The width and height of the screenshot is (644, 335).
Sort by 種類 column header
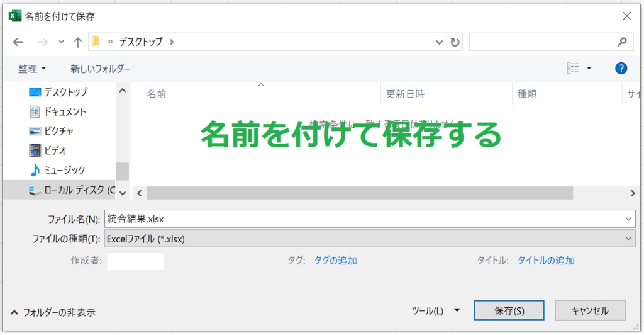point(528,94)
